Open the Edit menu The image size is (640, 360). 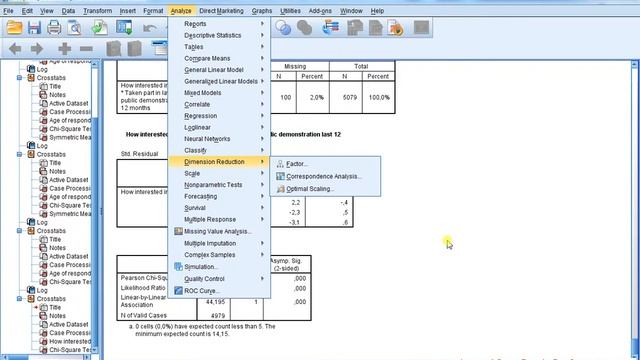pyautogui.click(x=27, y=11)
